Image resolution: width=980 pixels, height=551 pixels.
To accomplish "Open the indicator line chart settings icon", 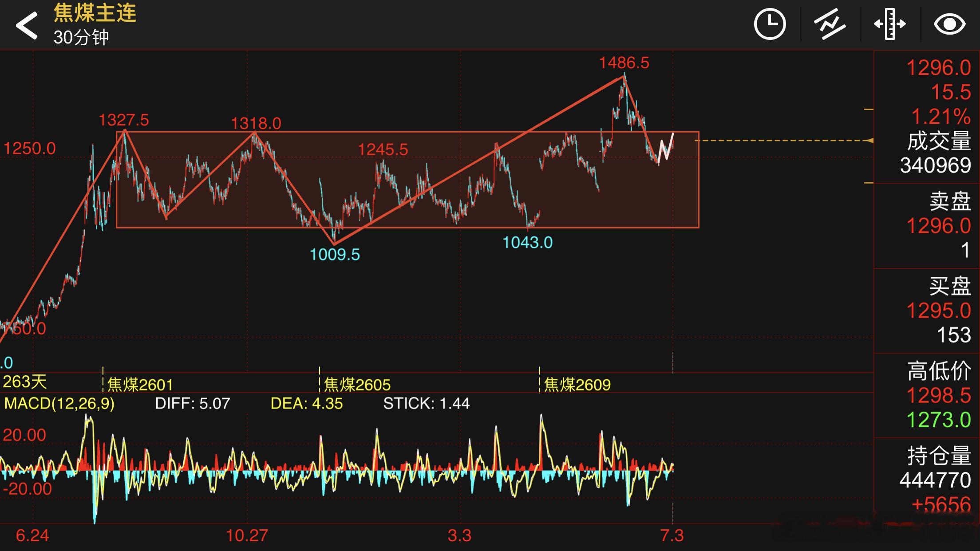I will [x=830, y=24].
